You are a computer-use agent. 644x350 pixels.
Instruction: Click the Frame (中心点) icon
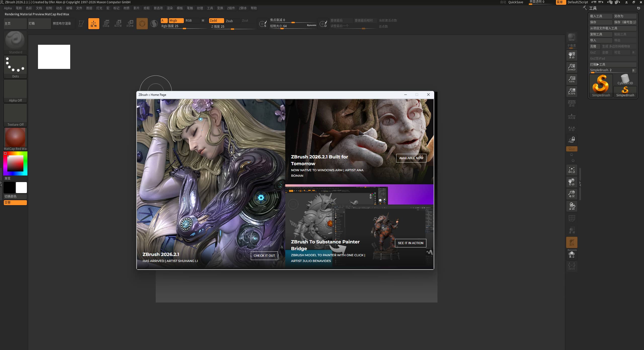click(x=572, y=170)
